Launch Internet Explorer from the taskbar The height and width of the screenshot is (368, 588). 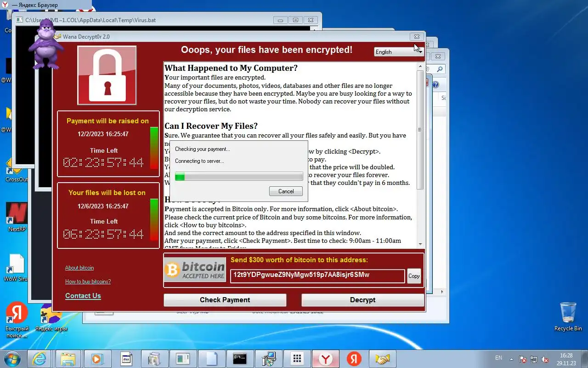(x=40, y=359)
